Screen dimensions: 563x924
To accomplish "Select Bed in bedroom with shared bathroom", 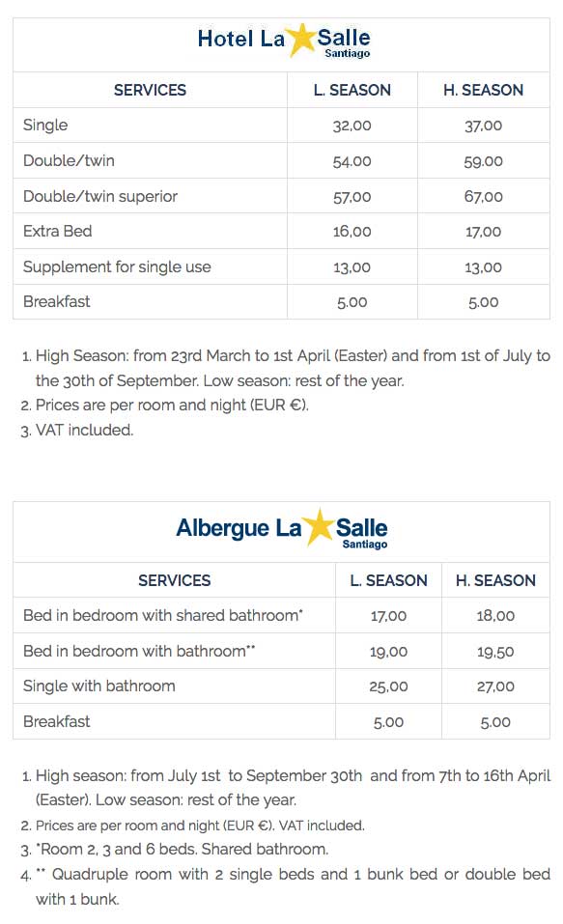I will [162, 616].
